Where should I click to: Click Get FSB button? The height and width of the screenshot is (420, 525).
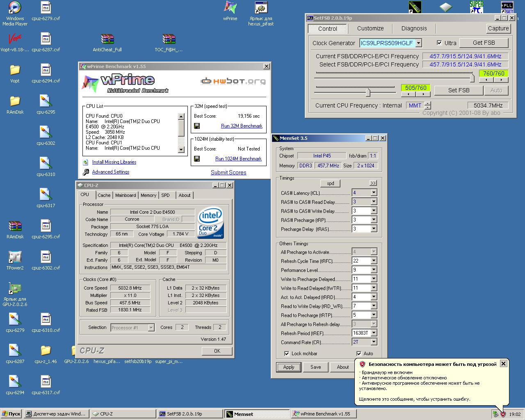(484, 43)
